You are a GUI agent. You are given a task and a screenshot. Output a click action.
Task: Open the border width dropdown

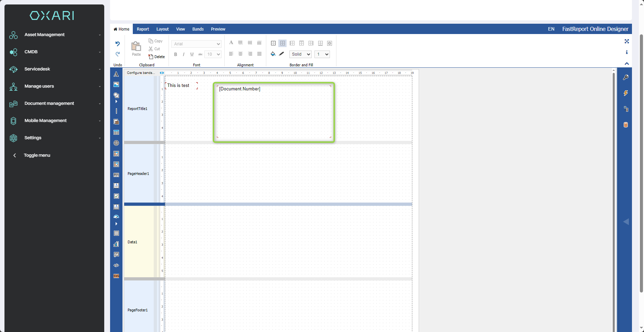322,54
